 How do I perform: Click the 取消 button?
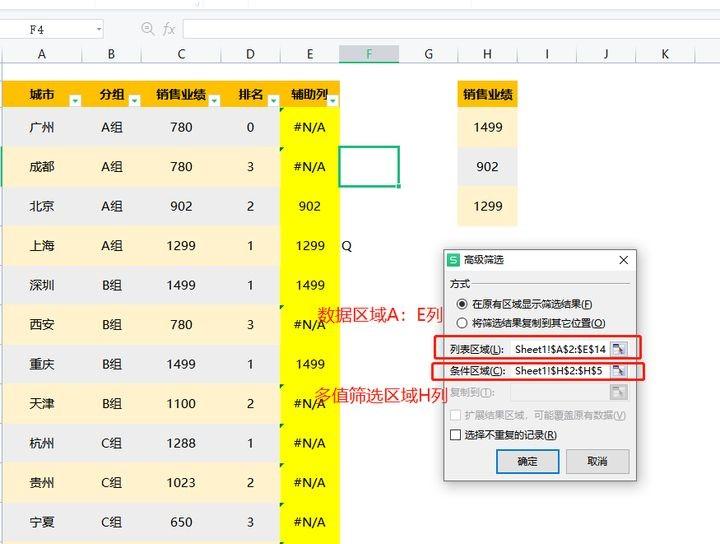pos(597,461)
